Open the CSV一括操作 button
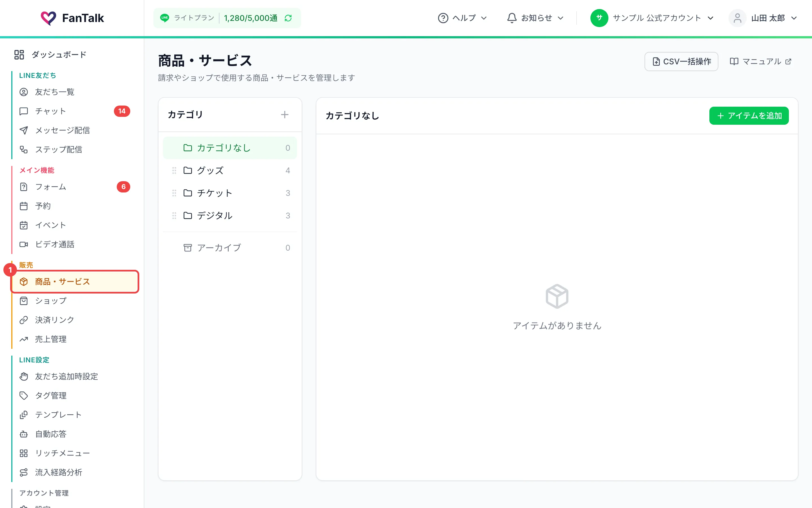 (681, 62)
